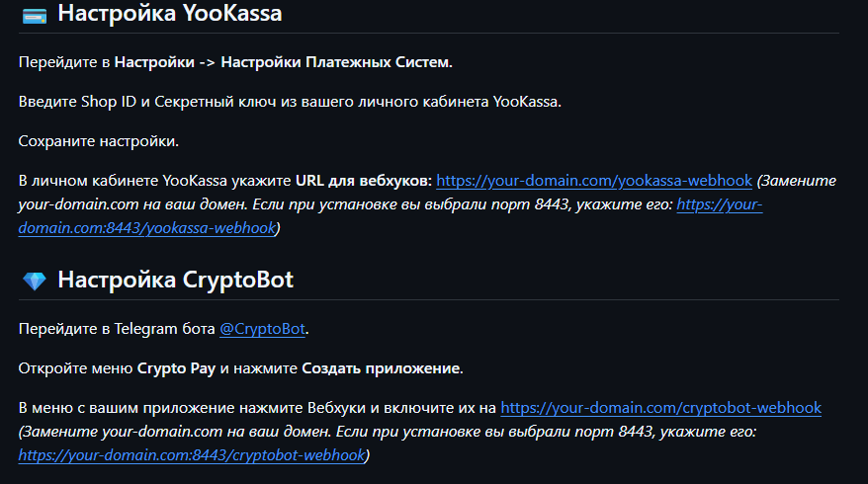Click the gem icon beside CryptoBot heading
This screenshot has width=868, height=484.
34,281
